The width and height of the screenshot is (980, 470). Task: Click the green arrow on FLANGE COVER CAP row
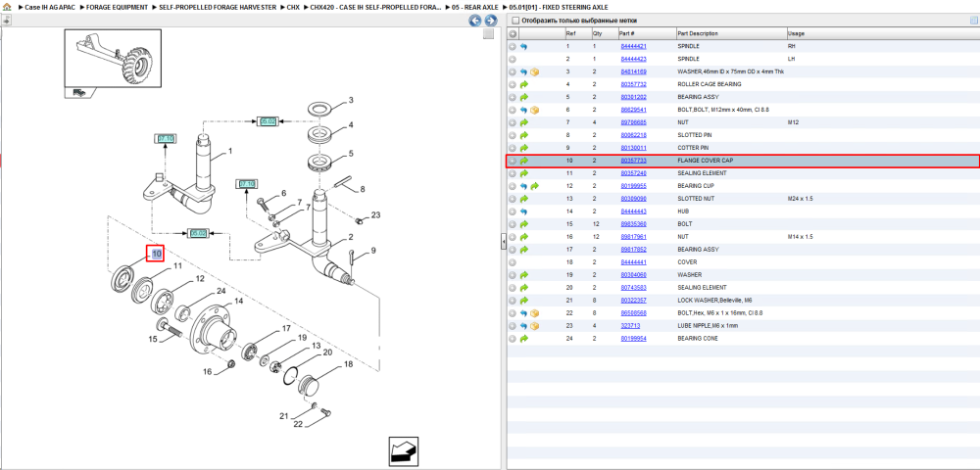[x=523, y=161]
